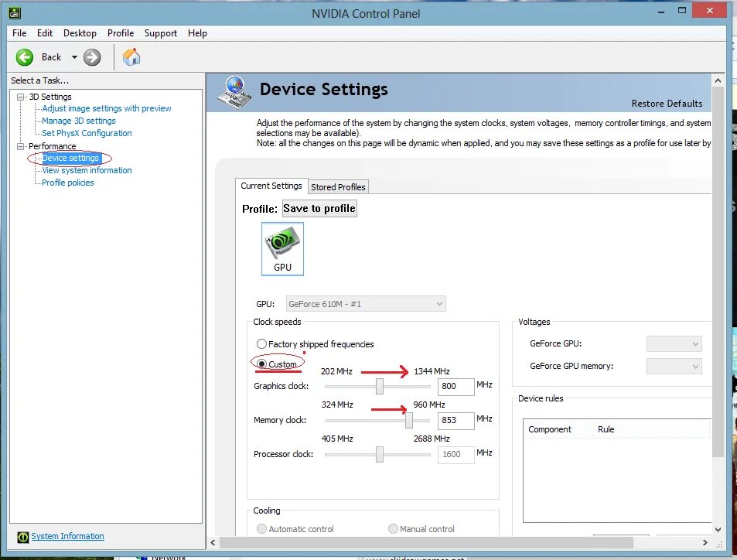This screenshot has height=560, width=737.
Task: Click Restore Defaults
Action: click(667, 104)
